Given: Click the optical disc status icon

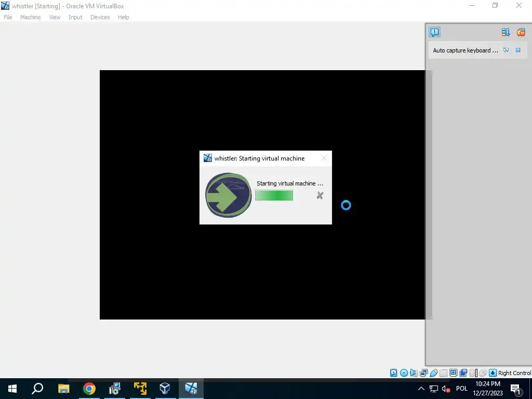Looking at the screenshot, I should click(x=404, y=373).
